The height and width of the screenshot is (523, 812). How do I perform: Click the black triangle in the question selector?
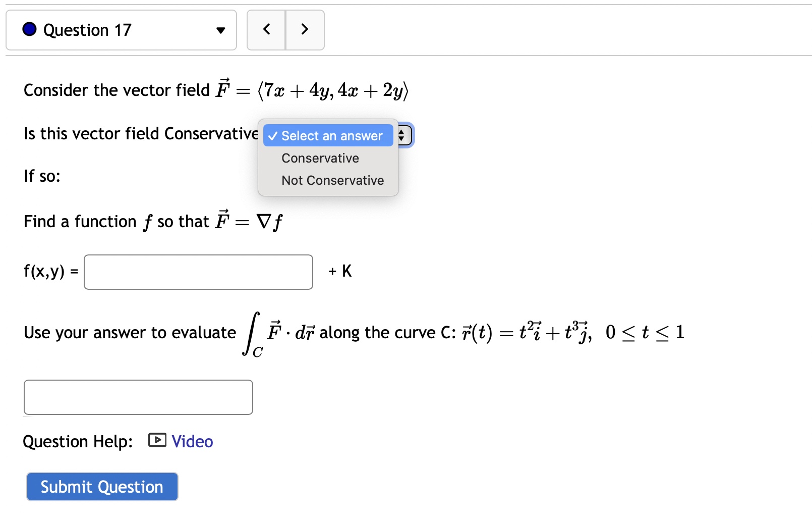pyautogui.click(x=221, y=30)
